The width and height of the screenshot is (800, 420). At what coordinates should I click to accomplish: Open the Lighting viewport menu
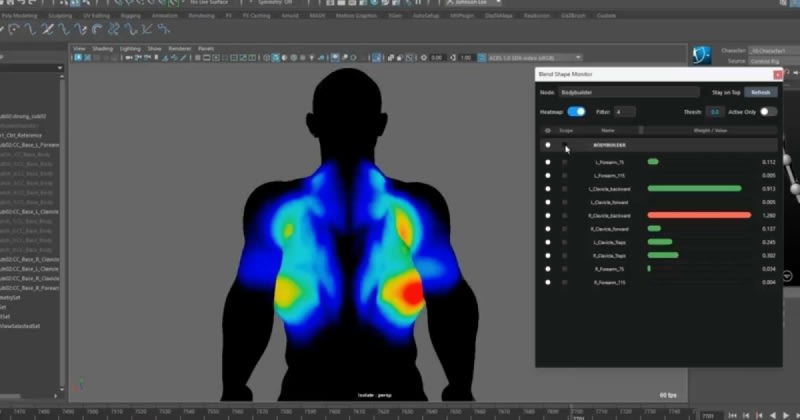(x=130, y=48)
